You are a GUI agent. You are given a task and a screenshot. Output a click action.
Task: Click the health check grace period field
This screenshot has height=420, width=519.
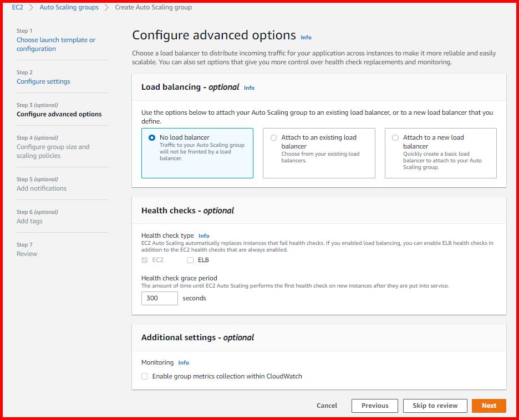click(x=159, y=298)
